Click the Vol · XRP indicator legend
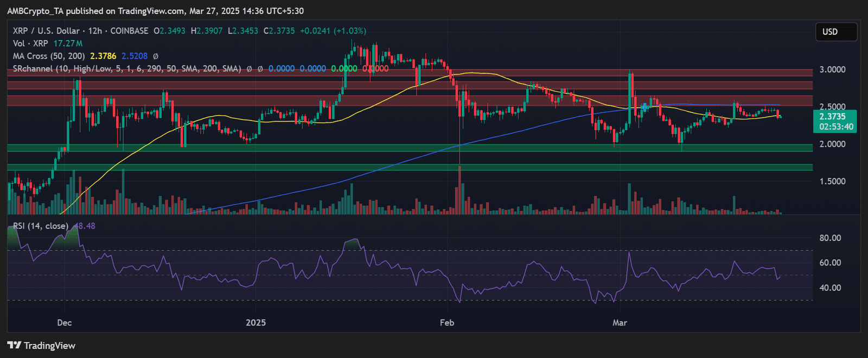868x358 pixels. [x=30, y=43]
